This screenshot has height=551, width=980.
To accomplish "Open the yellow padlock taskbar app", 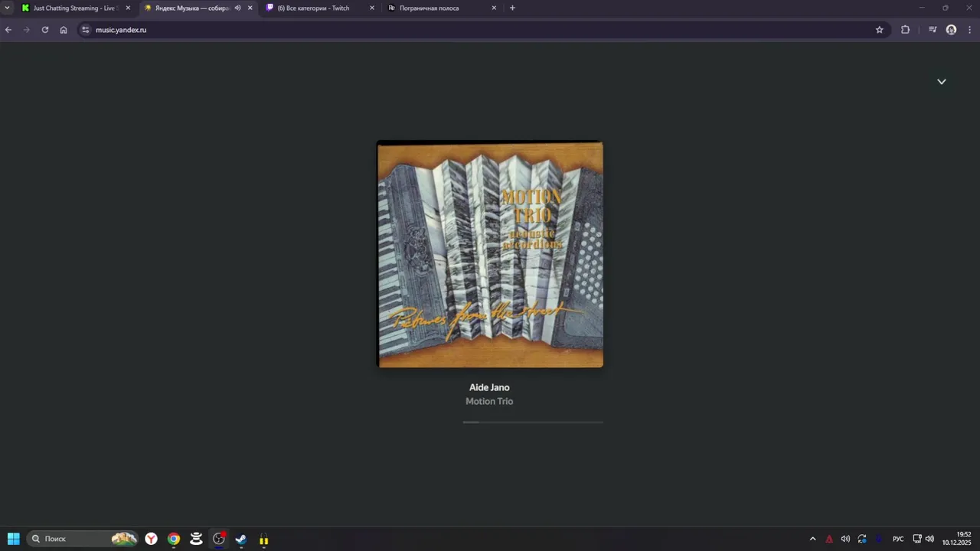I will tap(263, 539).
